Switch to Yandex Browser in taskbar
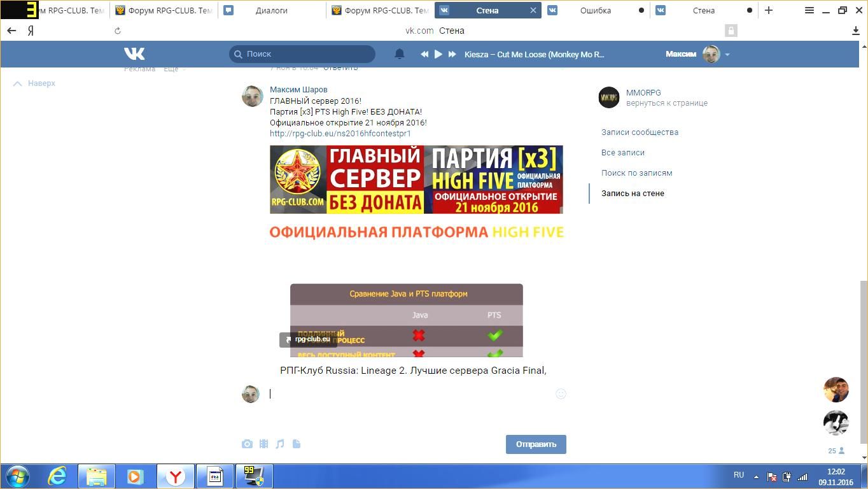Viewport: 868px width, 489px height. [176, 476]
